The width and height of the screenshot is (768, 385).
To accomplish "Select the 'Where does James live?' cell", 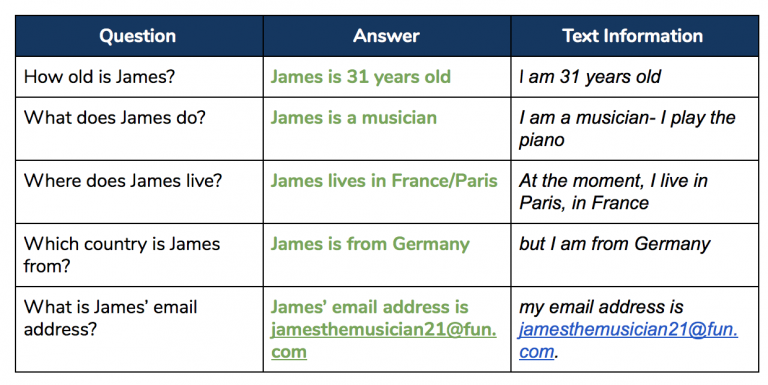I will 139,192.
